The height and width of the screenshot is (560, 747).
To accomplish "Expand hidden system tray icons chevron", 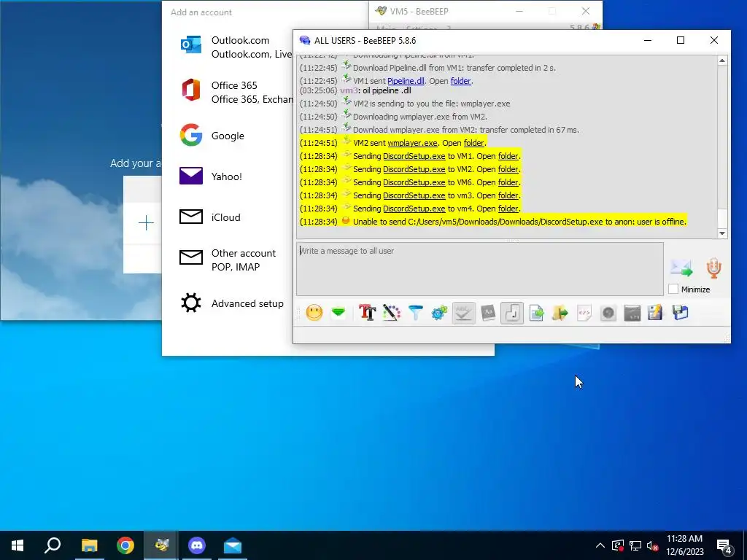I will pos(600,545).
